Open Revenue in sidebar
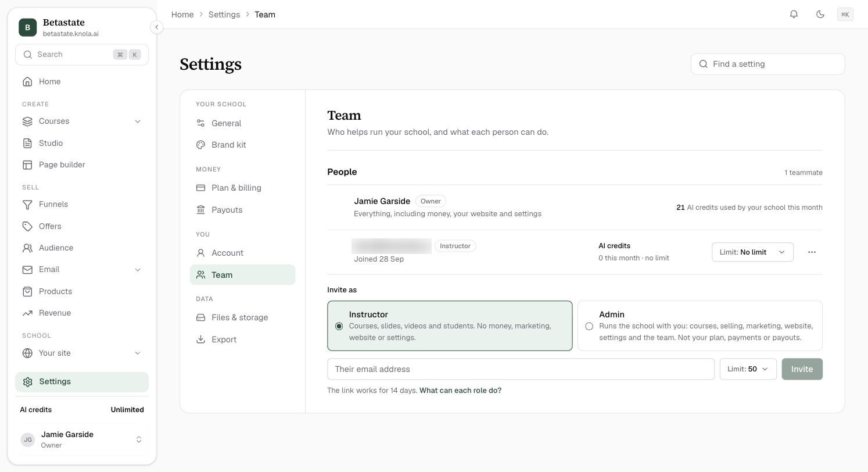 click(x=82, y=313)
